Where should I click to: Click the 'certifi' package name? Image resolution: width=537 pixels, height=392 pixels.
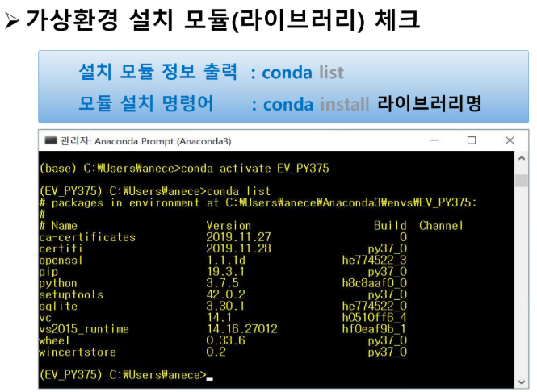[x=61, y=248]
